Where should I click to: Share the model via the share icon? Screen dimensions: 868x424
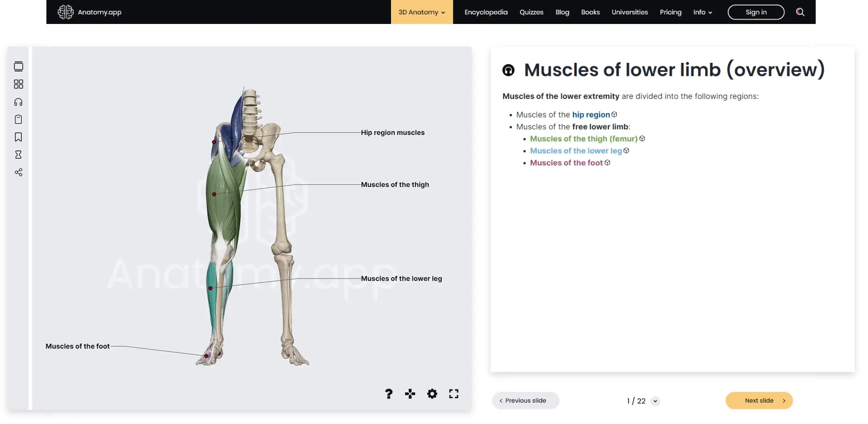pos(18,172)
